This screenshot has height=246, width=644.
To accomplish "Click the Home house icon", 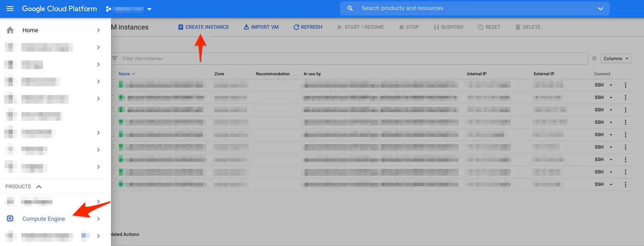I will 10,30.
